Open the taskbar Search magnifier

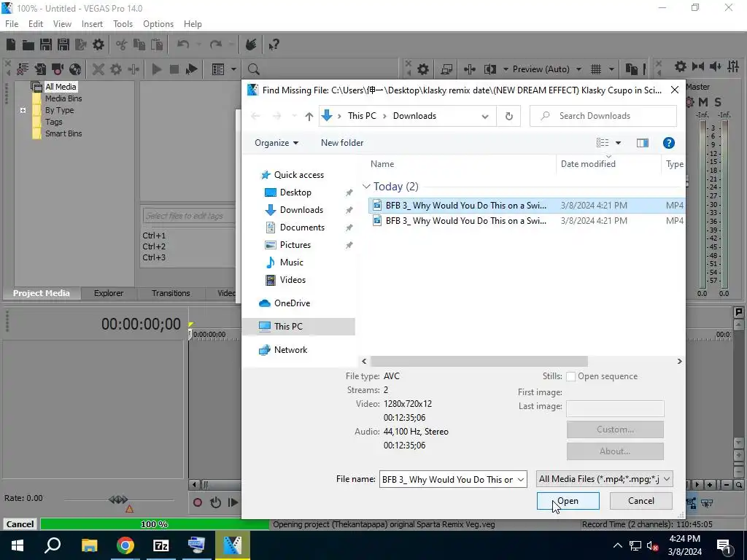53,545
